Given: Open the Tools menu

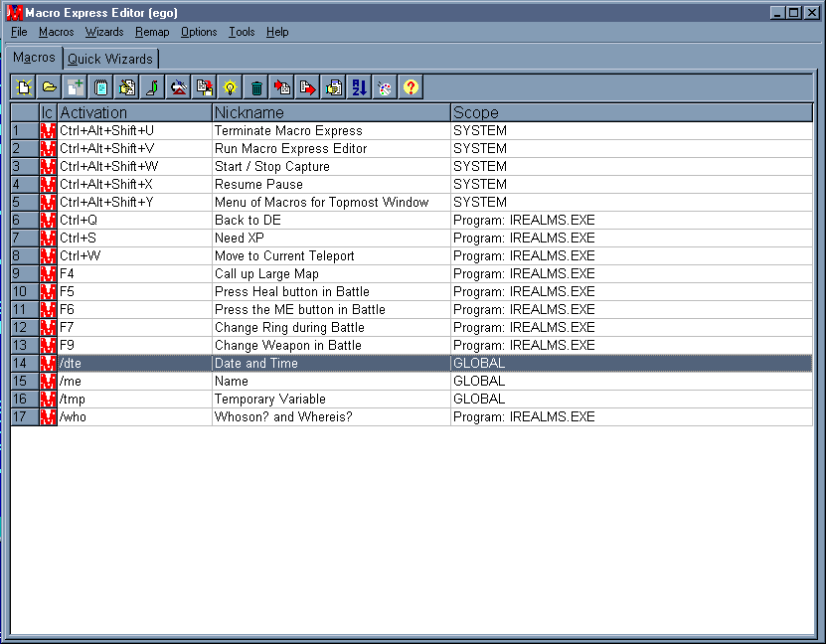Looking at the screenshot, I should (x=242, y=32).
